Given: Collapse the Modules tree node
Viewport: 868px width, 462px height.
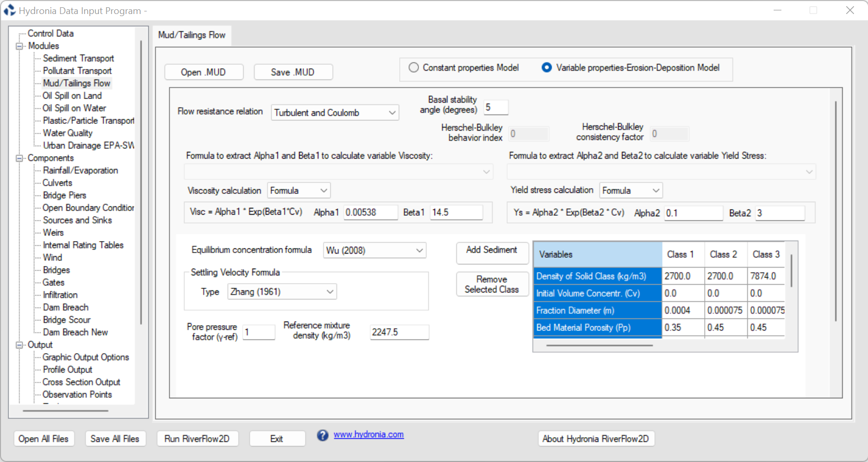Looking at the screenshot, I should pyautogui.click(x=19, y=46).
